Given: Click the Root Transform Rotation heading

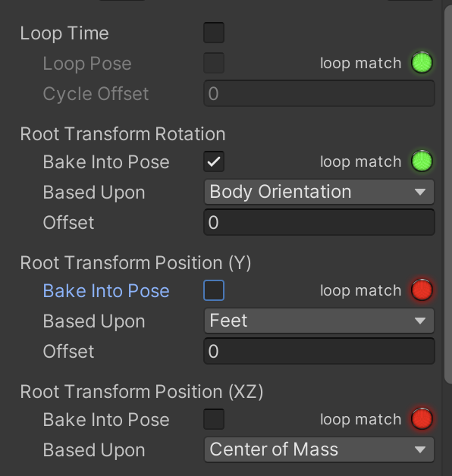Looking at the screenshot, I should tap(123, 134).
